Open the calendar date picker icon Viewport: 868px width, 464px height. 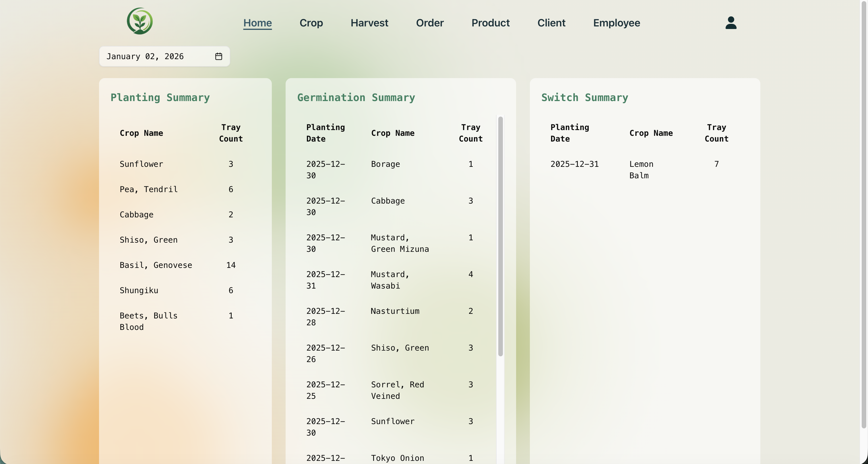[x=218, y=56]
